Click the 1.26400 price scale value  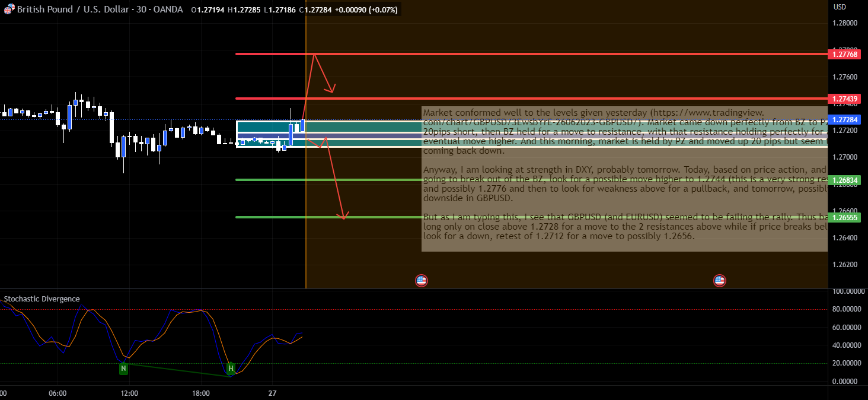pos(845,238)
